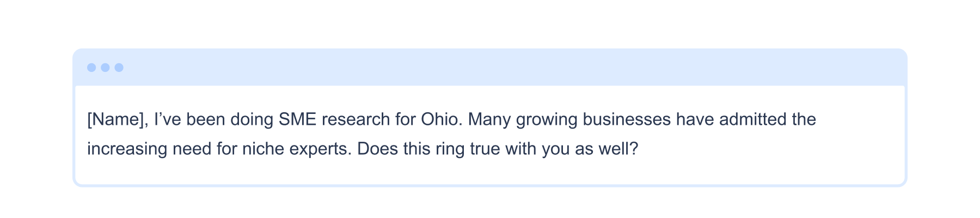The image size is (980, 218).
Task: Click the first window dot in the header
Action: coord(91,68)
